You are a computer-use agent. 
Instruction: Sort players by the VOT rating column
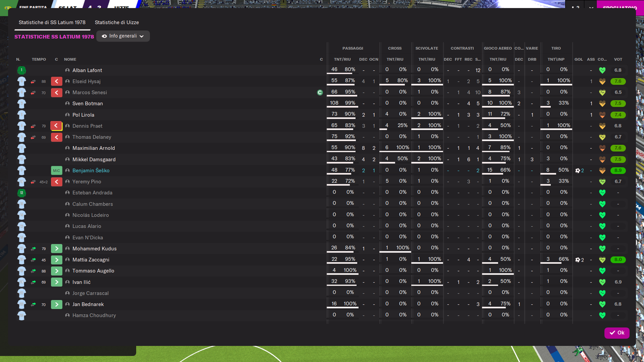[x=618, y=59]
